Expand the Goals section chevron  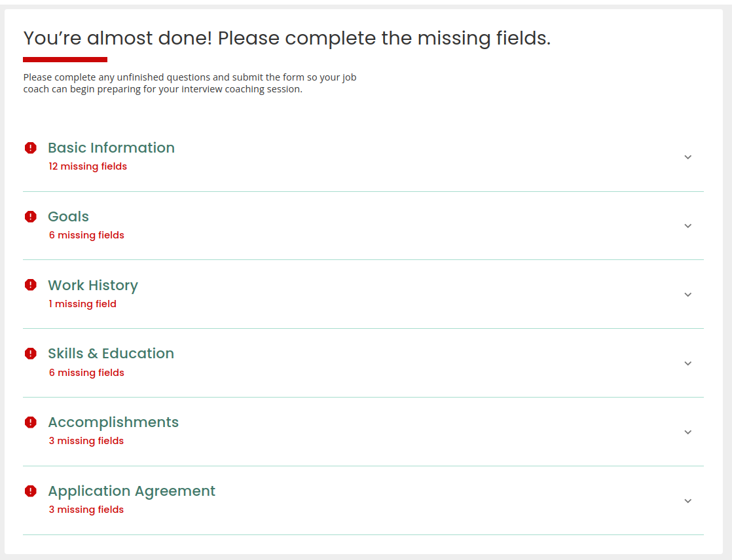click(x=687, y=226)
